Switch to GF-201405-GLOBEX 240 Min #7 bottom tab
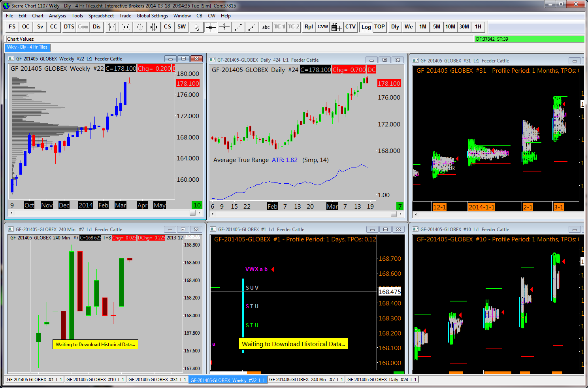 pyautogui.click(x=307, y=380)
